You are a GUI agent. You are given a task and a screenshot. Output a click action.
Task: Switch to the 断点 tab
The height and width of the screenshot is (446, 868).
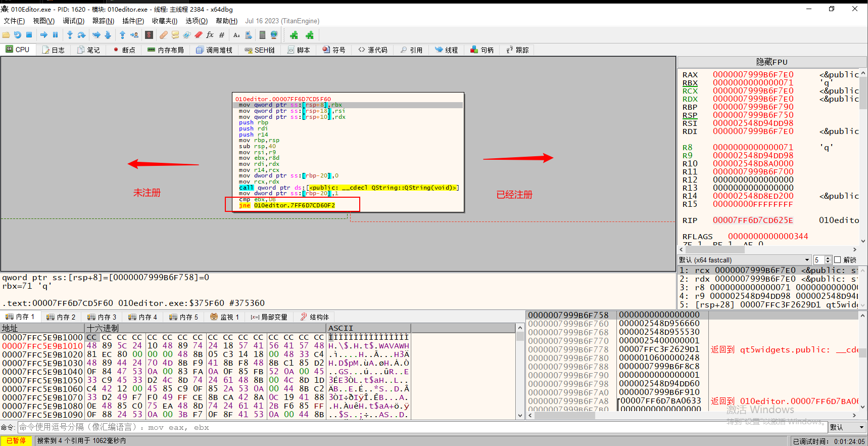(x=124, y=50)
